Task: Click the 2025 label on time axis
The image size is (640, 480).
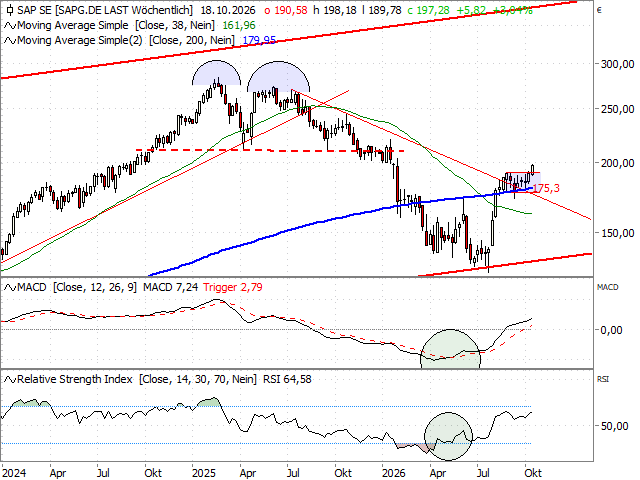Action: click(204, 473)
